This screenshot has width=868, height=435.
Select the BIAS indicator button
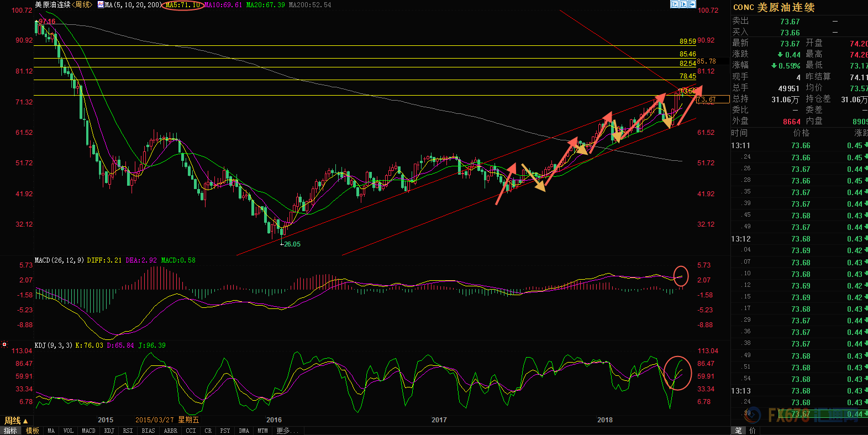[x=148, y=431]
